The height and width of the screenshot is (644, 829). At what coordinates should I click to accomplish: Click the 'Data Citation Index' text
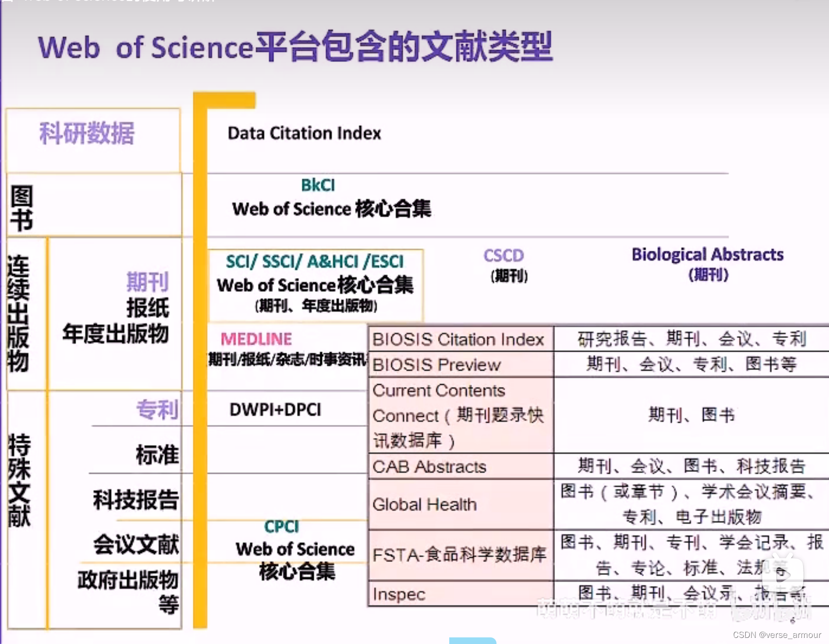click(x=304, y=133)
